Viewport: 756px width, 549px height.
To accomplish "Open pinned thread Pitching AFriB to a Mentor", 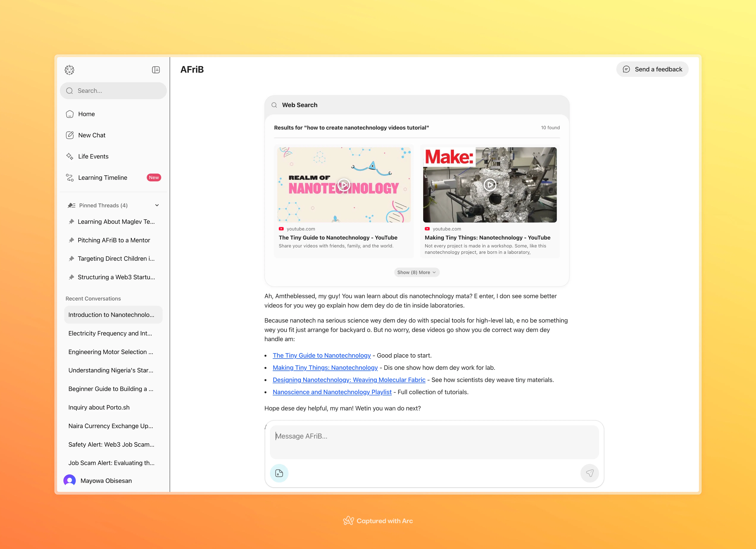I will pyautogui.click(x=114, y=240).
